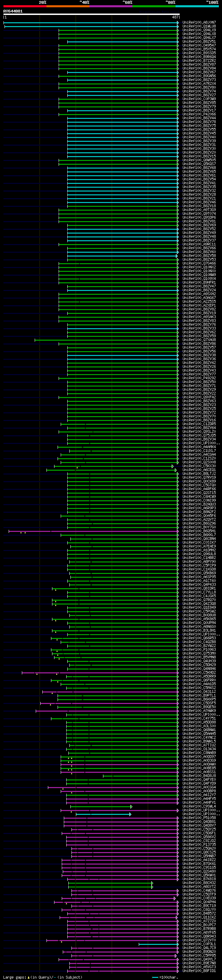Open the UniRef100_A4CGA4 entry
The width and height of the screenshot is (222, 980).
click(x=199, y=455)
